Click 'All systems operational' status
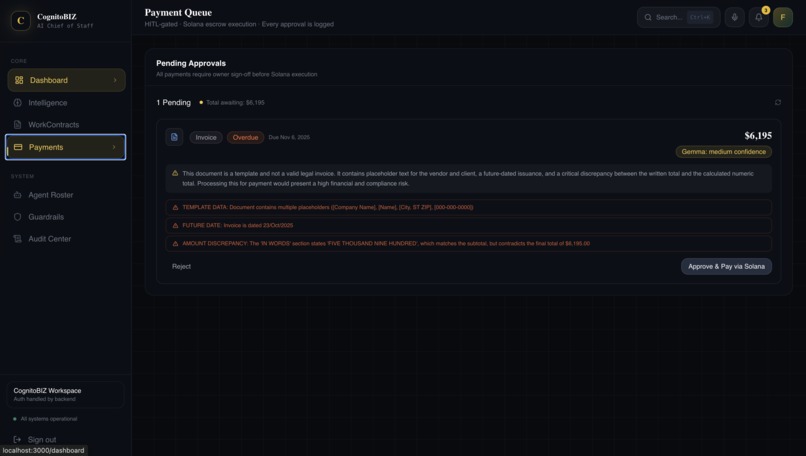Screen dimensions: 806x456 click(49, 419)
